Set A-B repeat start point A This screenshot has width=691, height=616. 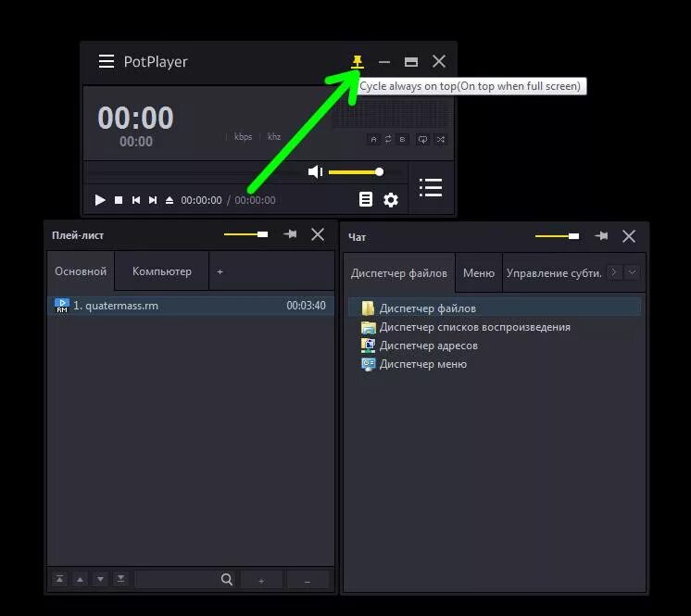click(x=373, y=140)
